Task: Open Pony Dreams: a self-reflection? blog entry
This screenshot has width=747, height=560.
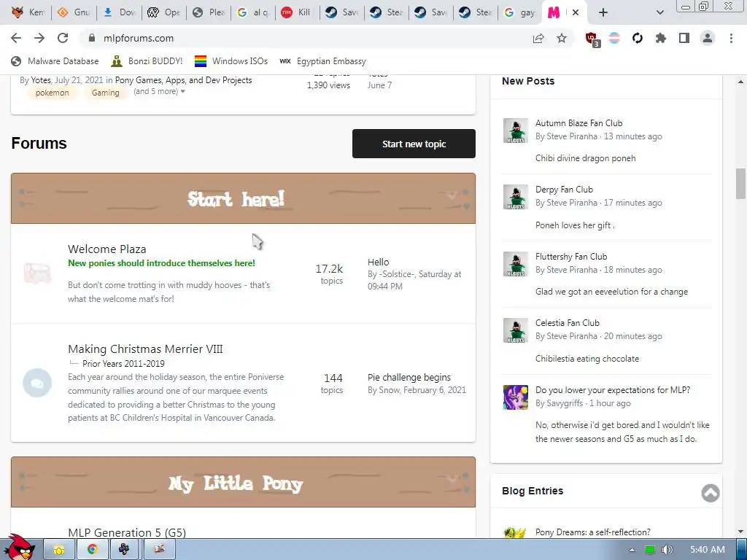Action: (x=592, y=532)
